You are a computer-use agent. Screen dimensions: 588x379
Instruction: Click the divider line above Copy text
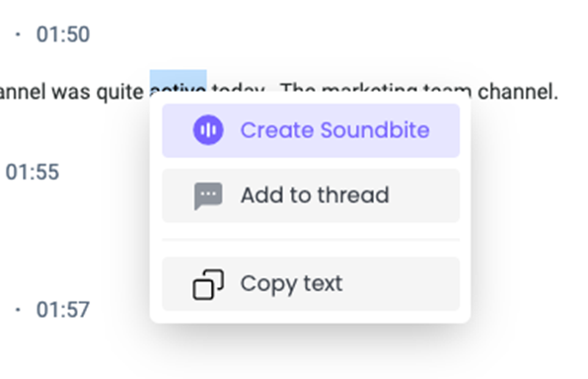point(311,240)
